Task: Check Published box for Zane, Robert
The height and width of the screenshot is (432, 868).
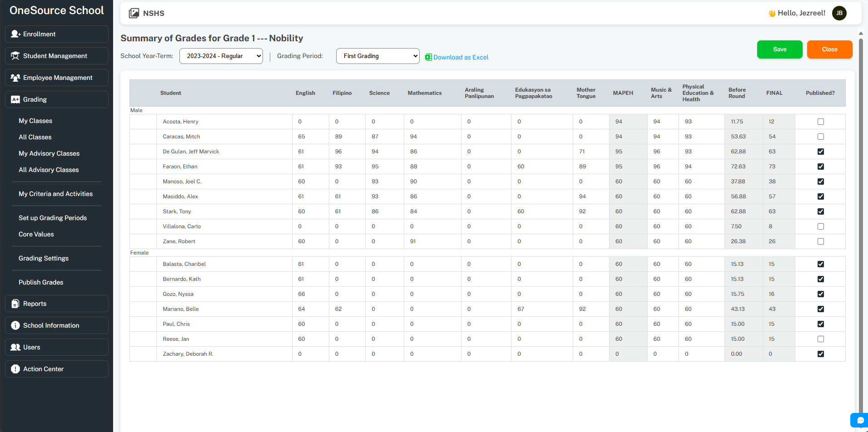Action: point(820,241)
